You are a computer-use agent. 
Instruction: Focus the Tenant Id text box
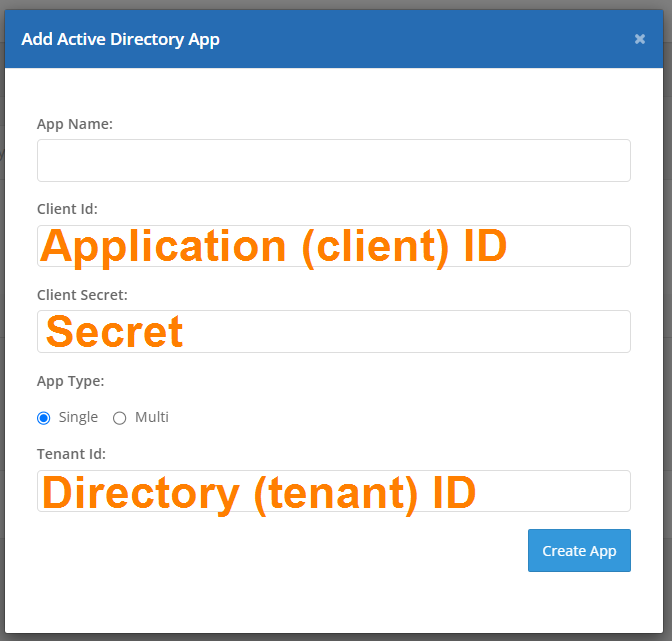click(x=333, y=491)
